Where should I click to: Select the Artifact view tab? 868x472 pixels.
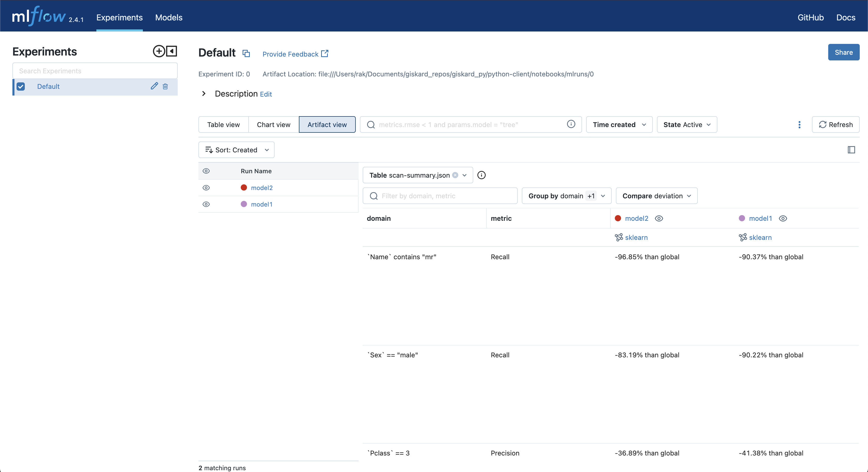pos(327,125)
